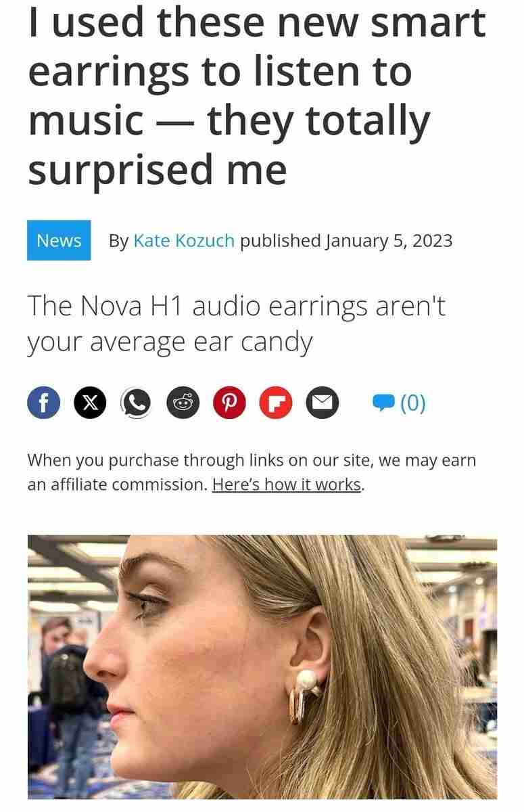Select the Nova H1 audio earrings subheading
Image resolution: width=524 pixels, height=812 pixels.
click(237, 324)
